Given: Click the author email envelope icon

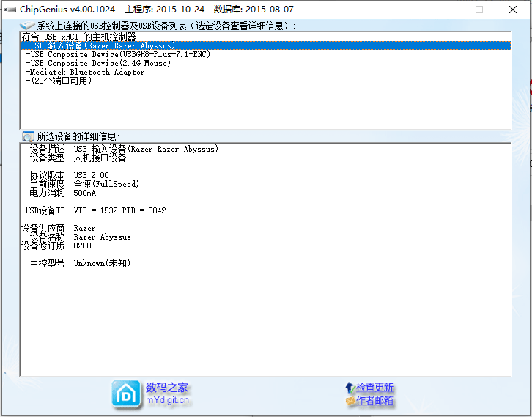Looking at the screenshot, I should click(x=350, y=401).
